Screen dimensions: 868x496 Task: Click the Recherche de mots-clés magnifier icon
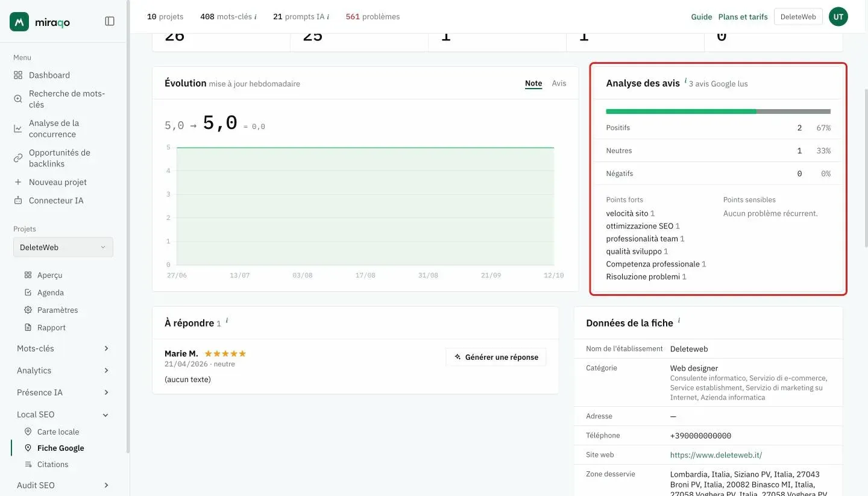17,99
